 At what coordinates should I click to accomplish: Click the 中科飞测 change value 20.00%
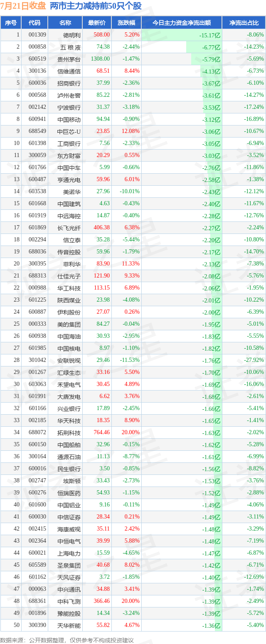click(x=131, y=589)
